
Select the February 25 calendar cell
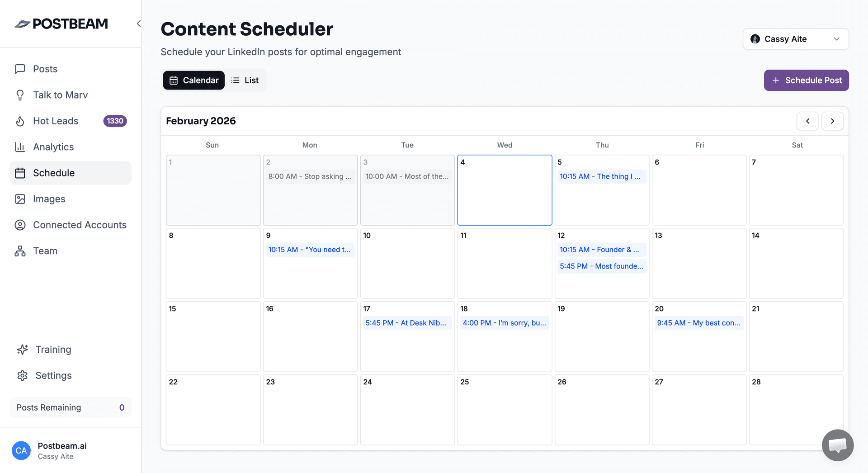point(505,410)
